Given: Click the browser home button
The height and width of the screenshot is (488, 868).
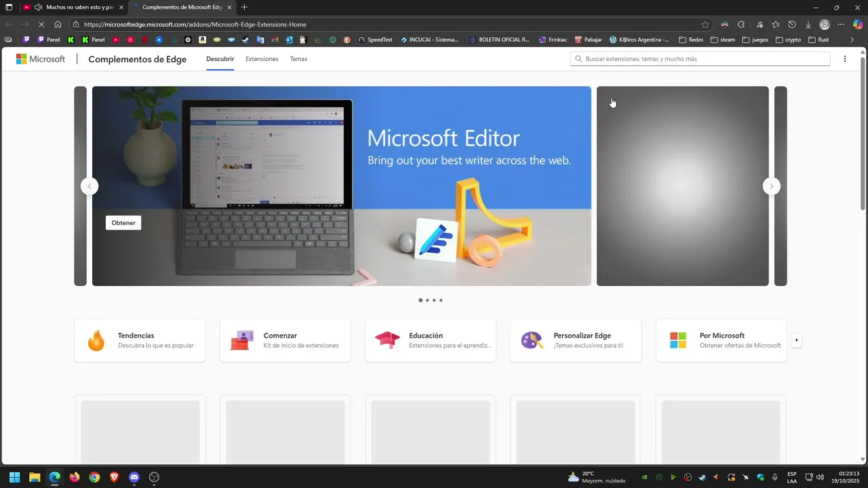Looking at the screenshot, I should tap(58, 24).
